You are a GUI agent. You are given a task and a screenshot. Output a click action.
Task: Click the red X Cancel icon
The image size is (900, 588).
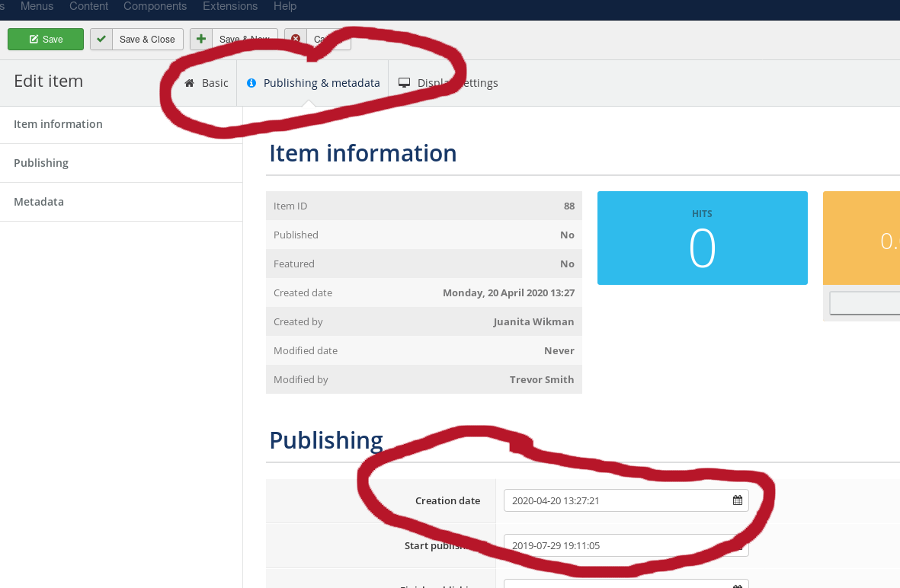[x=296, y=39]
